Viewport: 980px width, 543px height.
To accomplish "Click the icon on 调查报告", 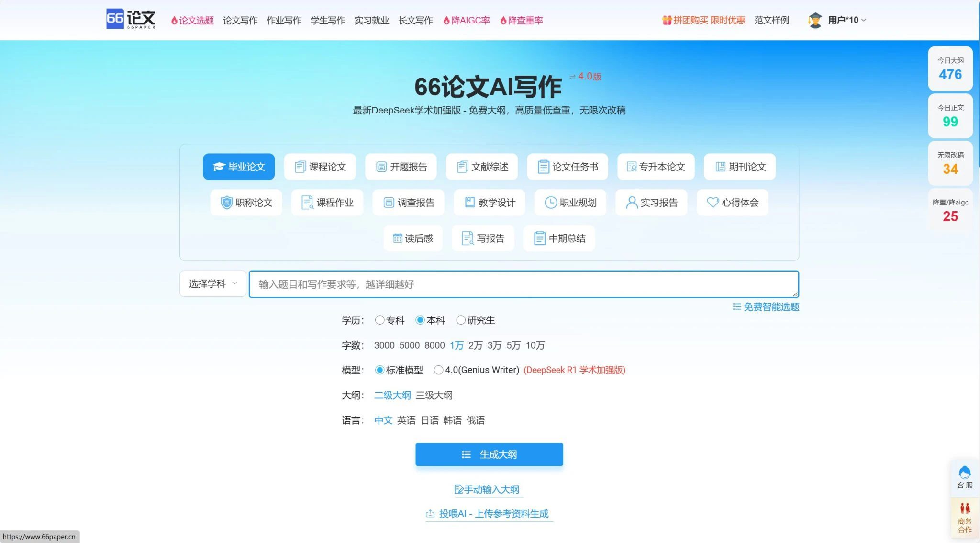I will [389, 203].
